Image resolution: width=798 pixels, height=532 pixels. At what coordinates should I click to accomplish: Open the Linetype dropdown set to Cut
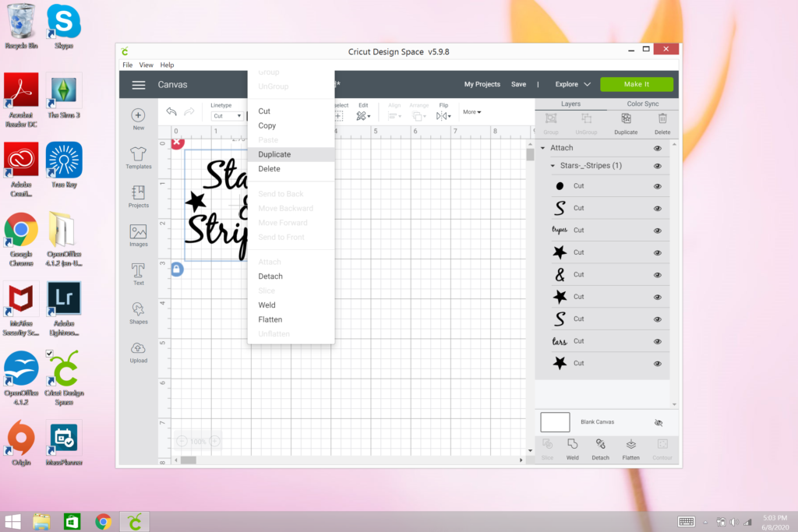(x=227, y=116)
